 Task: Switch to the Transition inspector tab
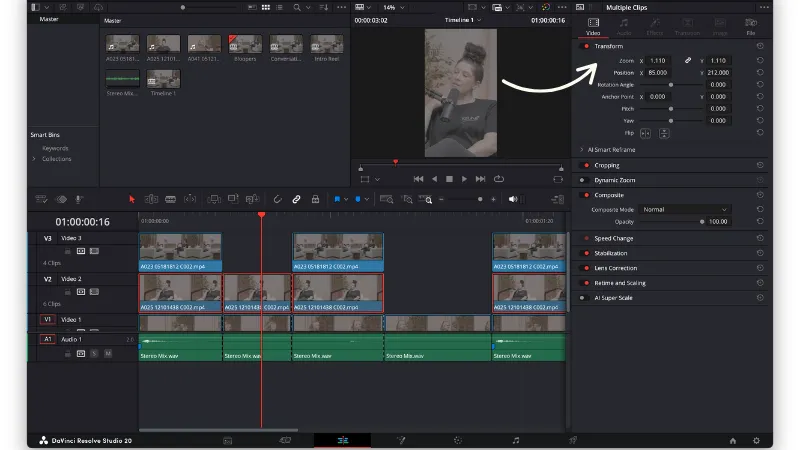(x=687, y=27)
